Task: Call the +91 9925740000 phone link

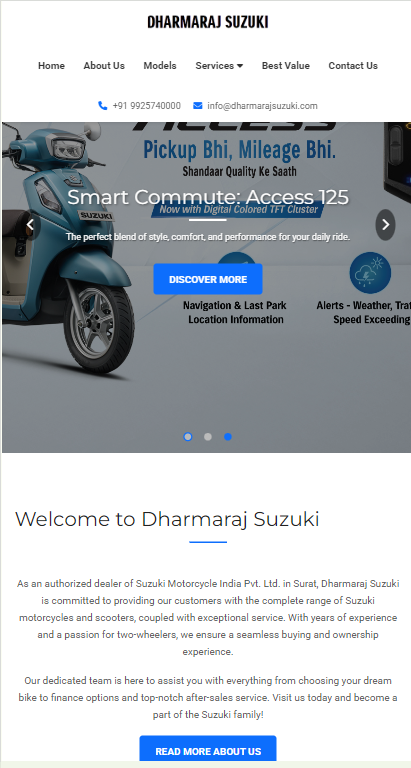Action: pos(146,106)
